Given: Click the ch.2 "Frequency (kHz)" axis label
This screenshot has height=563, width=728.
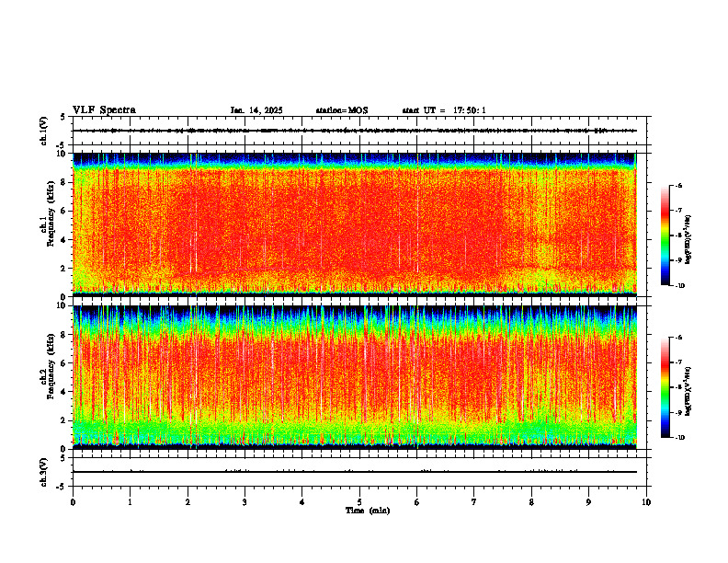Looking at the screenshot, I should (51, 366).
